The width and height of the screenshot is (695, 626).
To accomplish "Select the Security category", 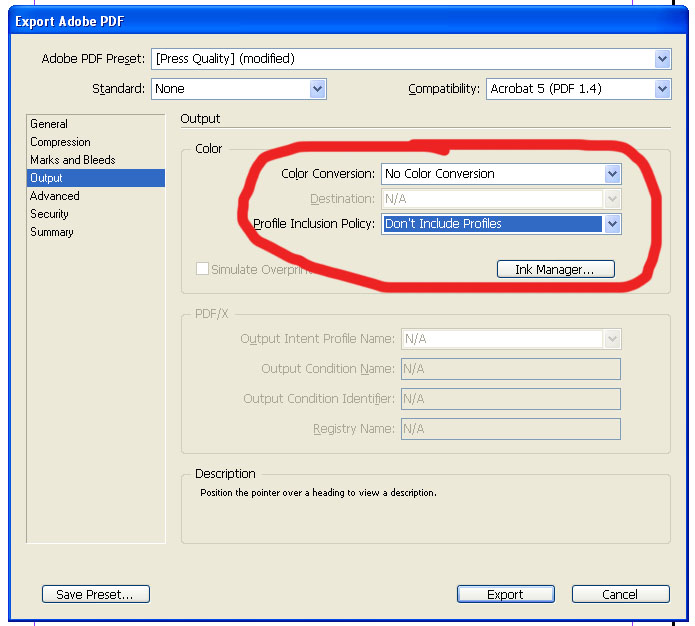I will click(x=96, y=214).
